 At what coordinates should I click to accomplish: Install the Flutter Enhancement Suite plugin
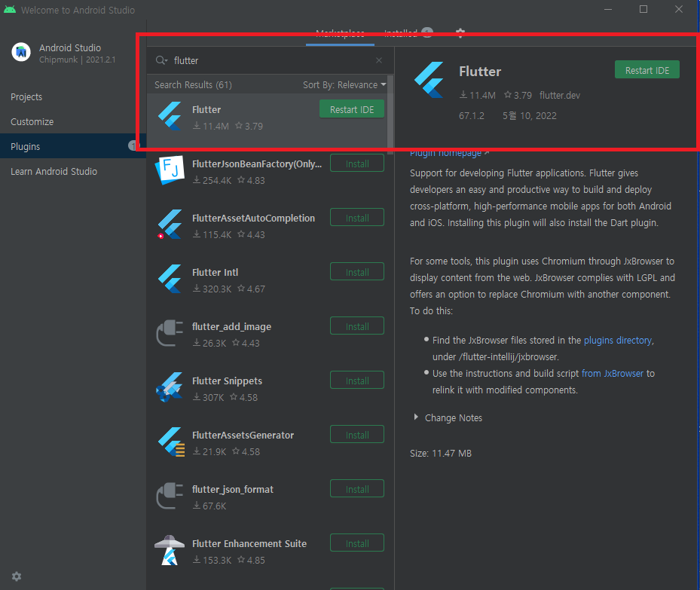pos(357,543)
